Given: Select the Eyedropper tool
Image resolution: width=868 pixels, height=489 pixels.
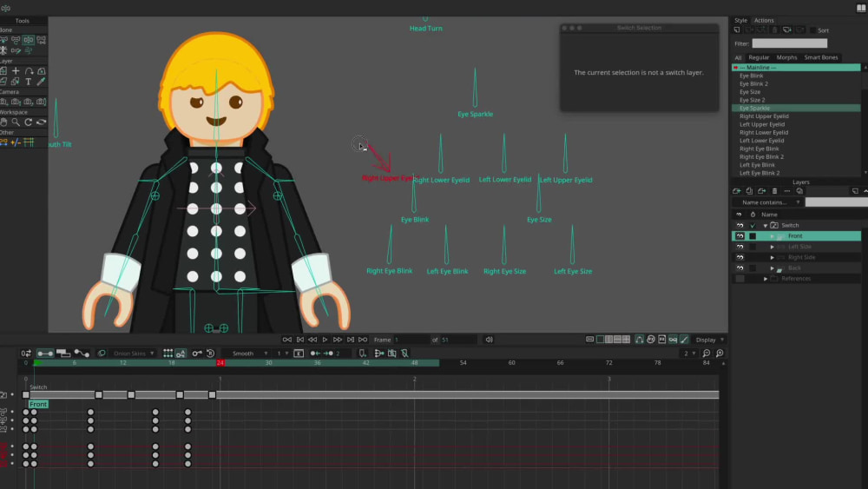Looking at the screenshot, I should pyautogui.click(x=41, y=82).
